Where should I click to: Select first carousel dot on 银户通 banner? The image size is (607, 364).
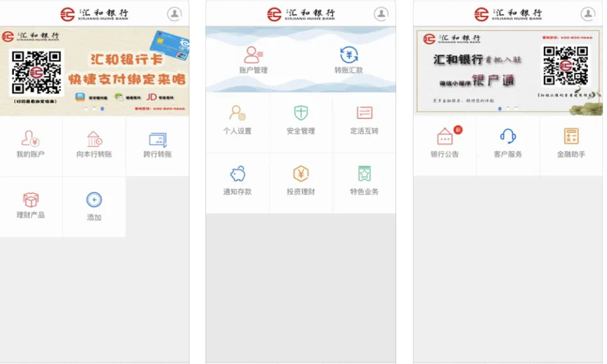point(500,109)
